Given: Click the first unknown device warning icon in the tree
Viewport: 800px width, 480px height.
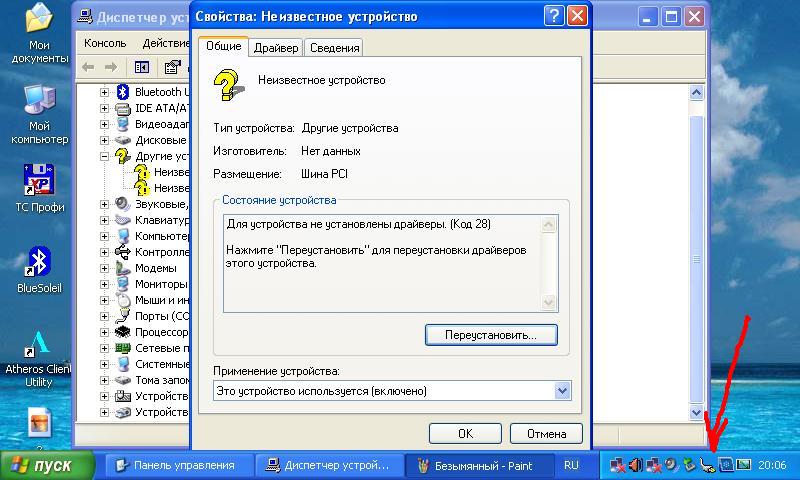Looking at the screenshot, I should point(142,172).
